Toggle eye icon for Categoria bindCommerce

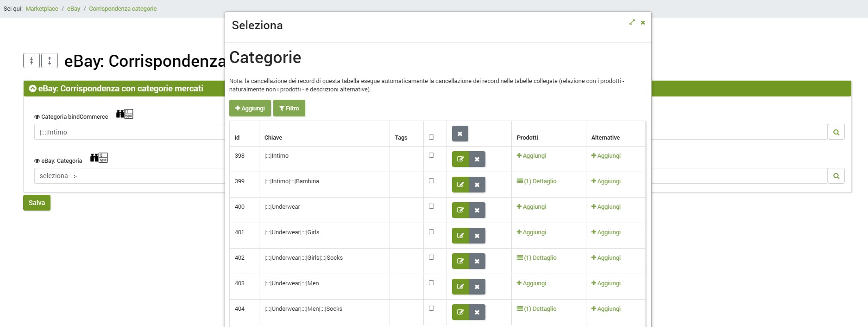click(x=37, y=117)
